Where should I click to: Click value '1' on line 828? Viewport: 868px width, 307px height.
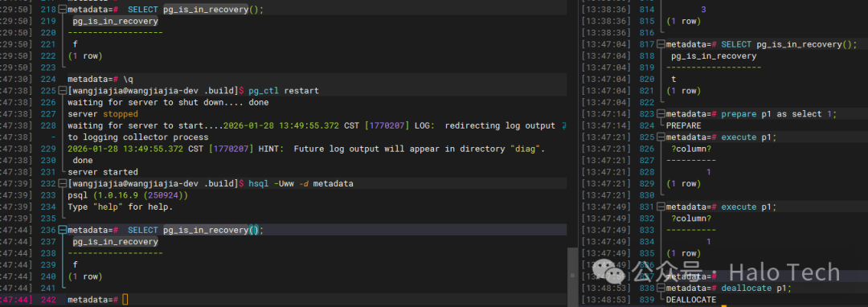click(709, 172)
